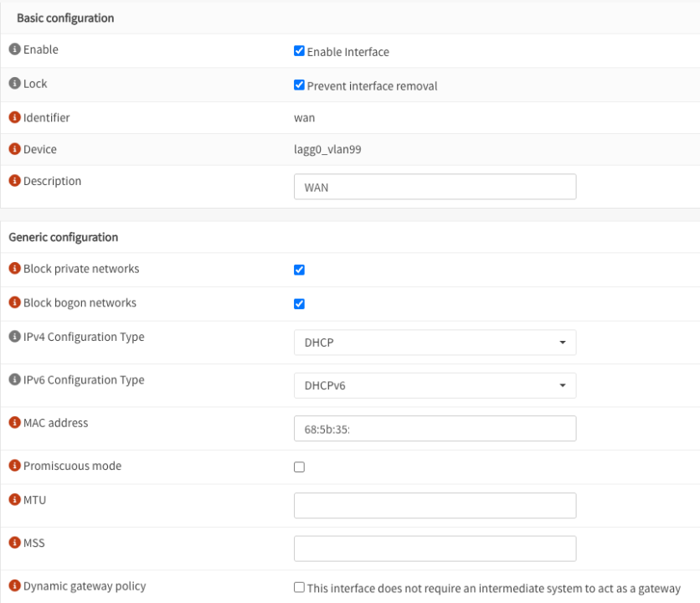The image size is (700, 603).
Task: Enable the Promiscuous mode checkbox
Action: click(x=299, y=467)
